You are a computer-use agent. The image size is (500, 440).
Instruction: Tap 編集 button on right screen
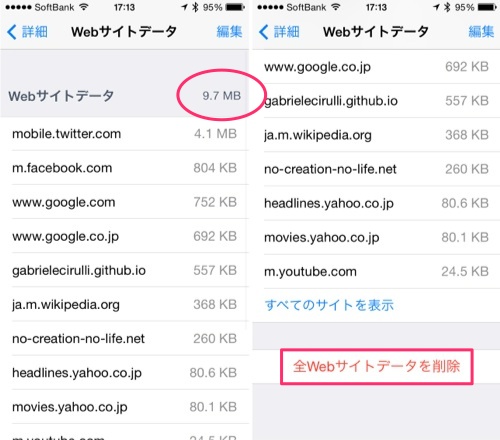481,32
